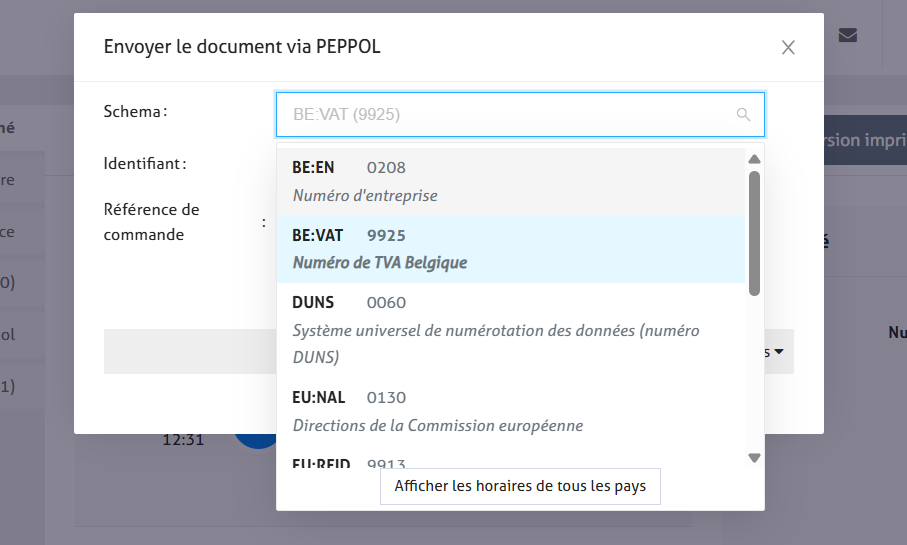The width and height of the screenshot is (907, 545).
Task: Select the BE:EN 0208 schema option
Action: [x=511, y=181]
